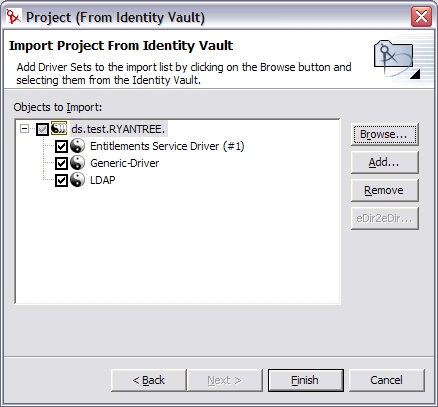The image size is (438, 407).
Task: Select Entitlements Service Driver (#1) label
Action: 167,146
